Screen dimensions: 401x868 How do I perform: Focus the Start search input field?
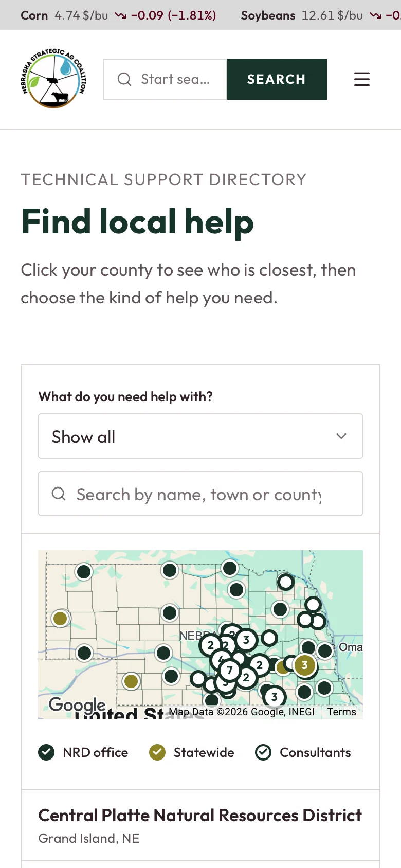point(165,79)
